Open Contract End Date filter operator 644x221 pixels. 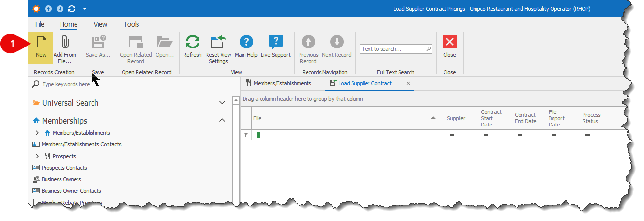pos(520,135)
